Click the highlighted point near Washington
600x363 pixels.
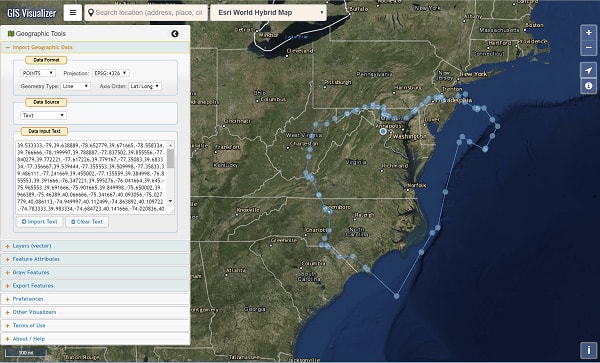(x=383, y=132)
